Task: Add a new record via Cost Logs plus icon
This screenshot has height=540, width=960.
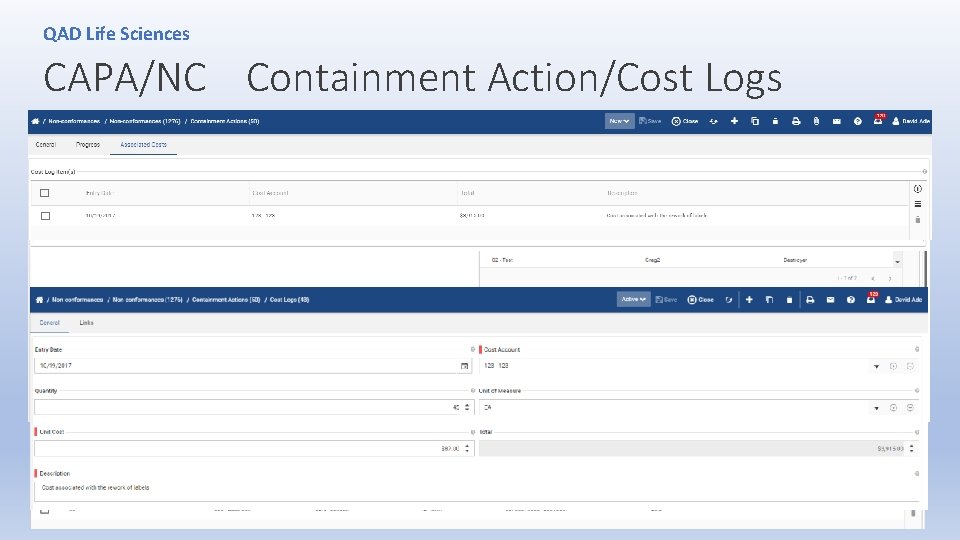Action: pyautogui.click(x=749, y=300)
